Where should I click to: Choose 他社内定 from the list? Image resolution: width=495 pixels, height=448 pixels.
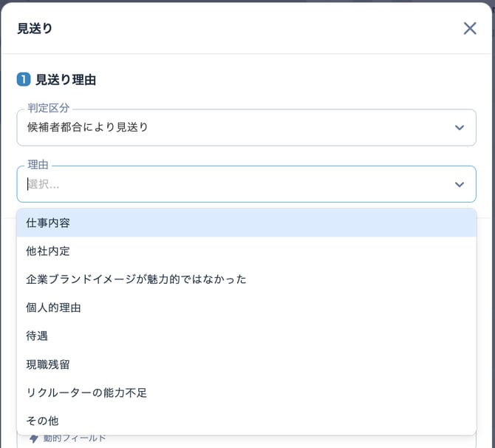coord(49,251)
